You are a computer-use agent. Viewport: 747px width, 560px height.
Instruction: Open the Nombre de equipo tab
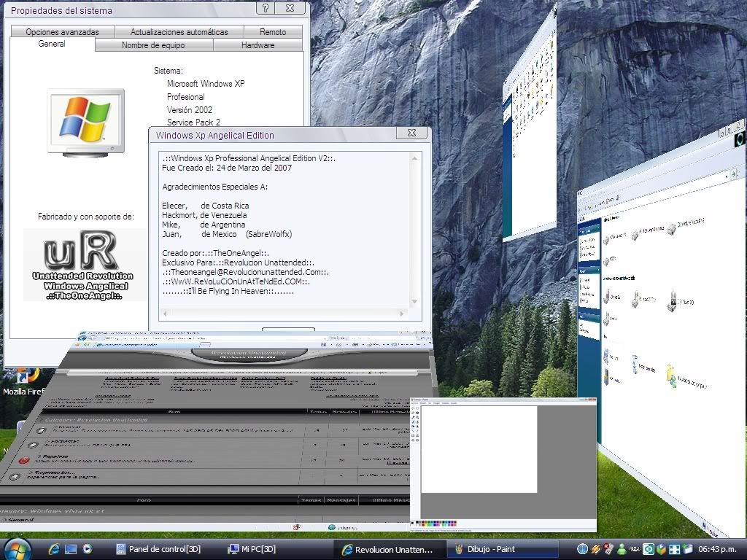(153, 45)
